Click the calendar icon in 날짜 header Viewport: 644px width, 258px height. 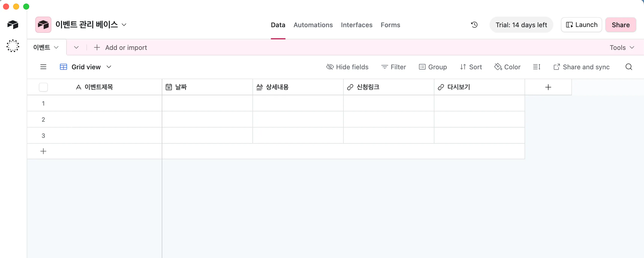(x=169, y=87)
